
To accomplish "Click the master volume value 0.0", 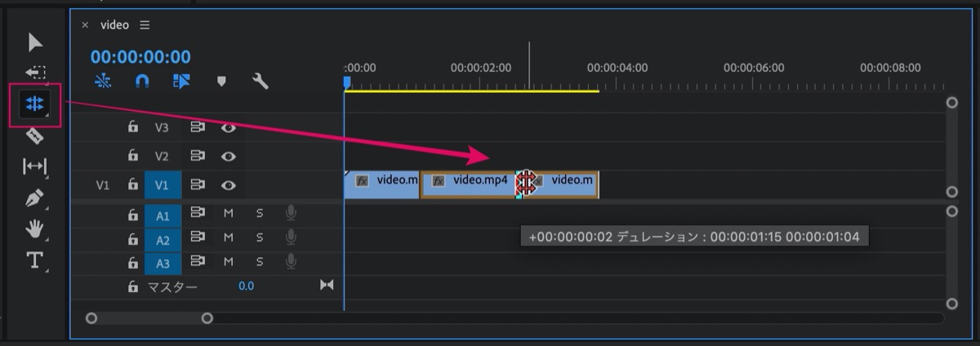I will (x=246, y=286).
